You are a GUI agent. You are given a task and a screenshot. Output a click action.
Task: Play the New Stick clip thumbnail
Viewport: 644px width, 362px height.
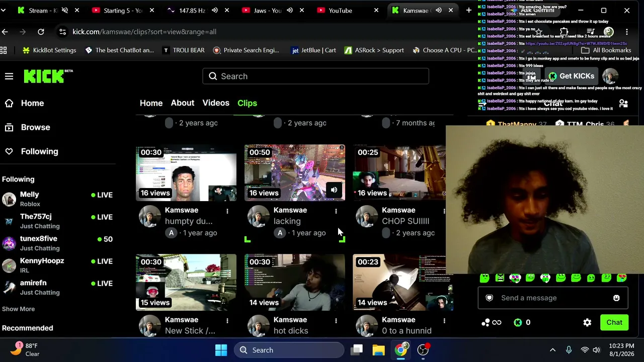coord(186,283)
